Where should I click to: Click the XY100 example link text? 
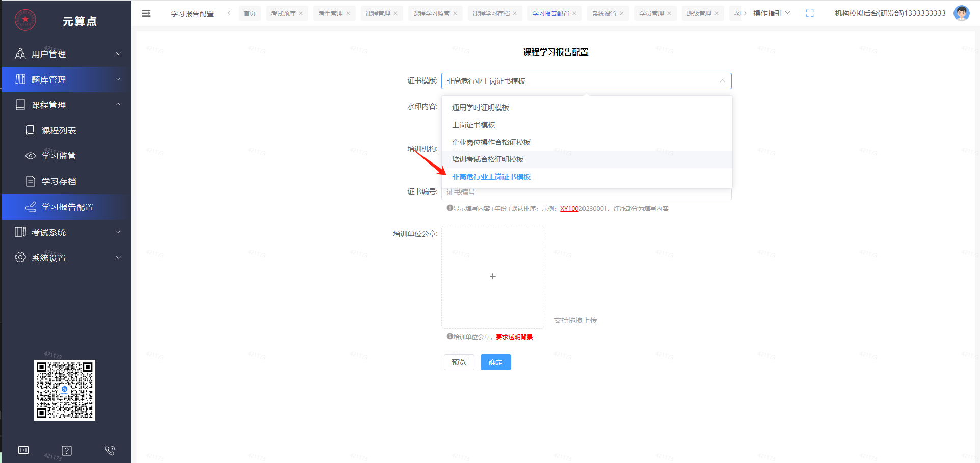coord(569,209)
